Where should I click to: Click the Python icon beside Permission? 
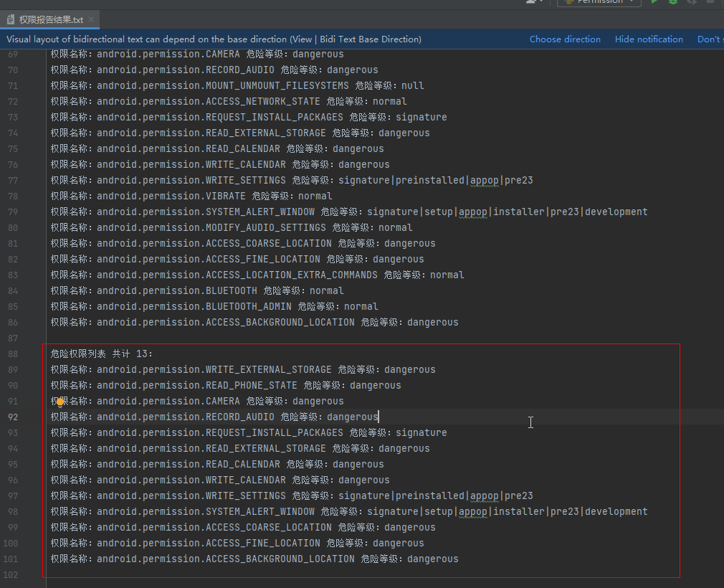[570, 3]
